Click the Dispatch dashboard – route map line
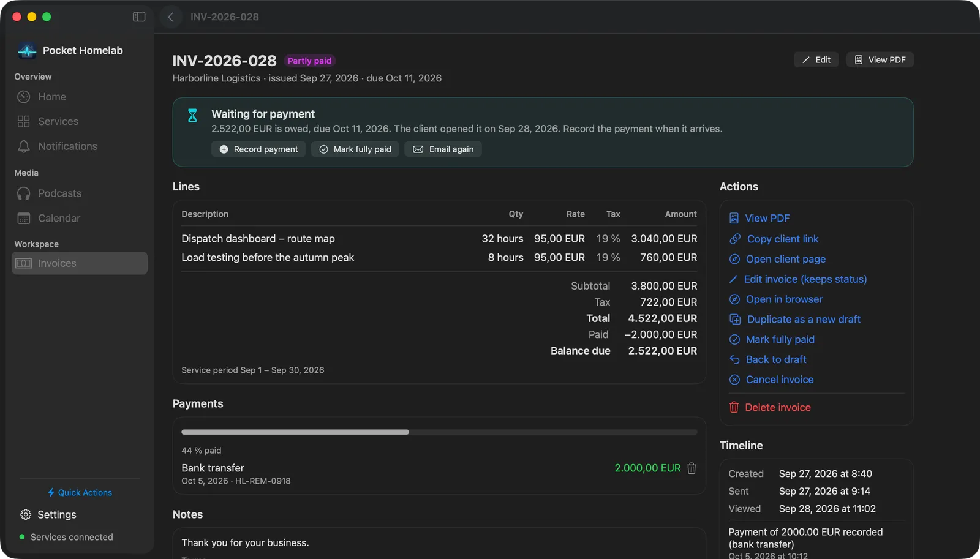980x559 pixels. point(439,239)
